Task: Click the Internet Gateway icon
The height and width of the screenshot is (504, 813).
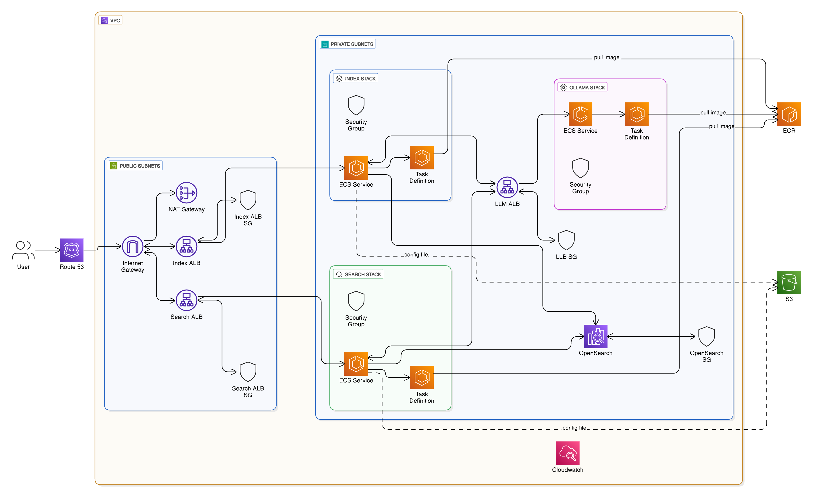Action: (x=133, y=246)
